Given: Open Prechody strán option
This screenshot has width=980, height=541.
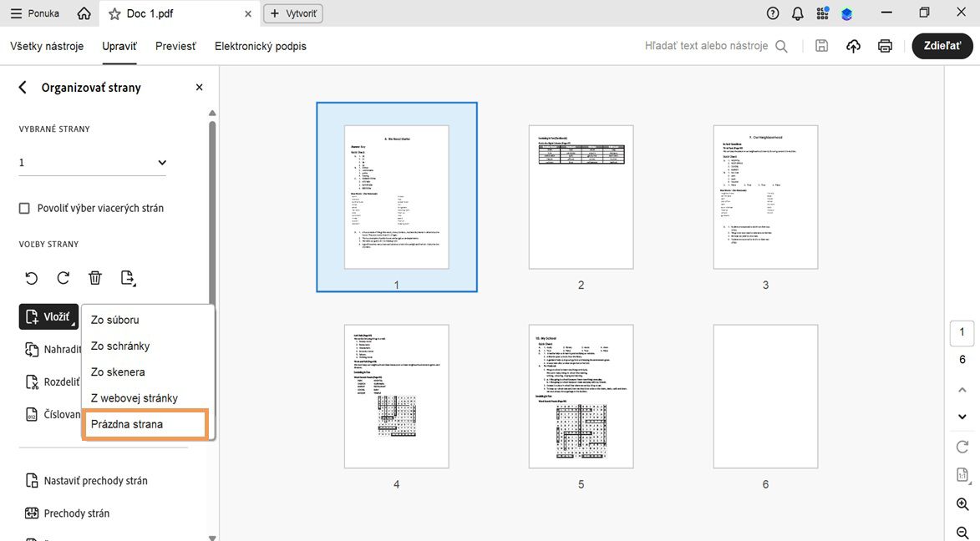Looking at the screenshot, I should [67, 513].
